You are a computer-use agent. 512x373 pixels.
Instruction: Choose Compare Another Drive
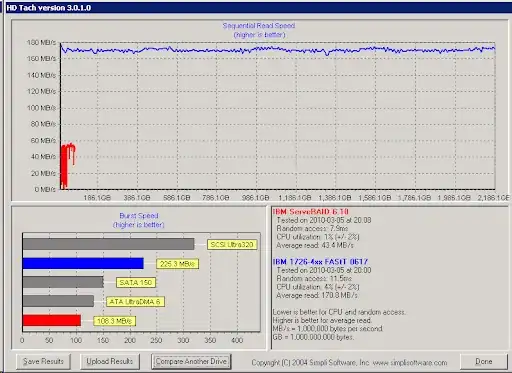(x=191, y=361)
